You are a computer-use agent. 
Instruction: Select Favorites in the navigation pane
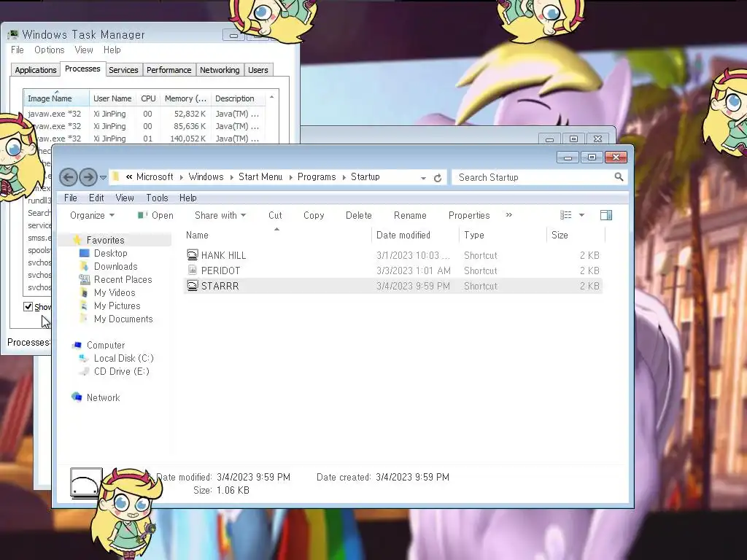click(105, 240)
